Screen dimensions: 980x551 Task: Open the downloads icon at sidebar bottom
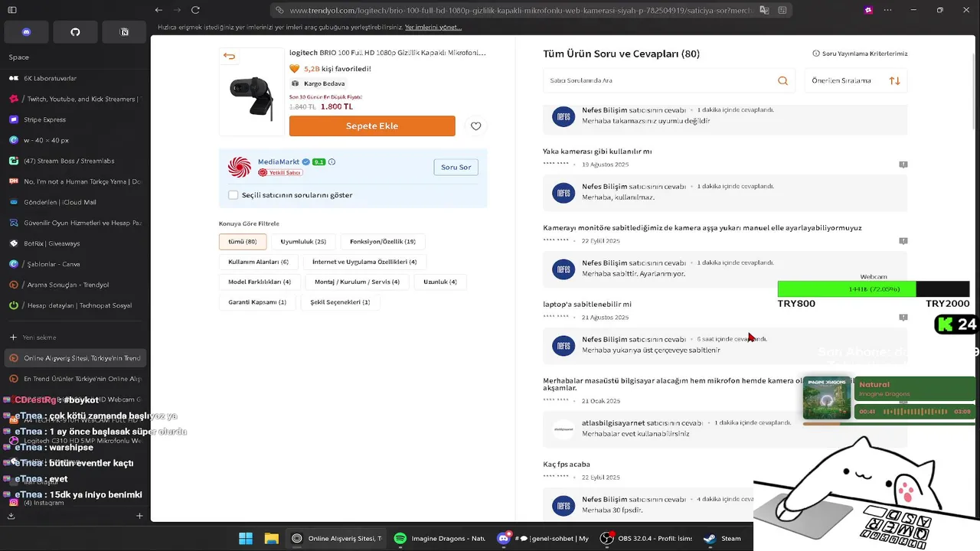pyautogui.click(x=11, y=516)
